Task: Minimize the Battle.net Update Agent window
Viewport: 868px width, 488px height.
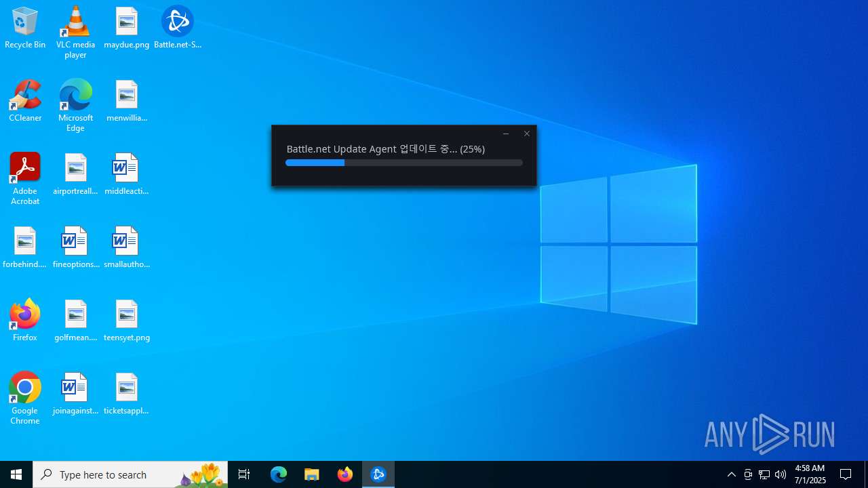Action: click(506, 134)
